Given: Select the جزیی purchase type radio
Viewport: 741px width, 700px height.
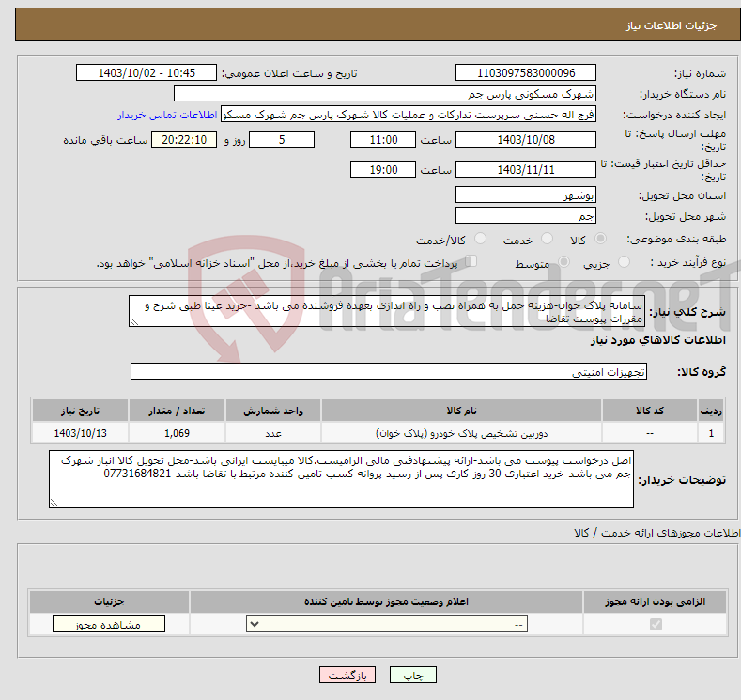Looking at the screenshot, I should pos(624,262).
